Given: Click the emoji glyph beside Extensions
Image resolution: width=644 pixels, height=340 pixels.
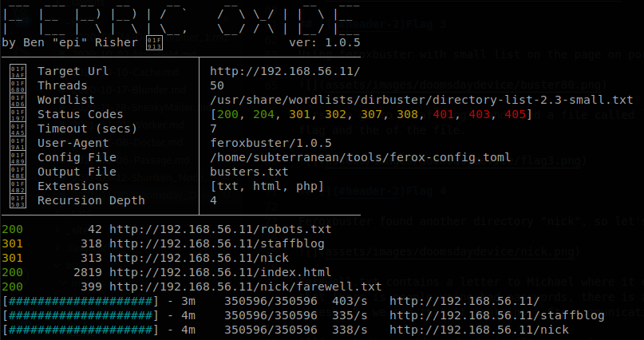Looking at the screenshot, I should [x=18, y=187].
